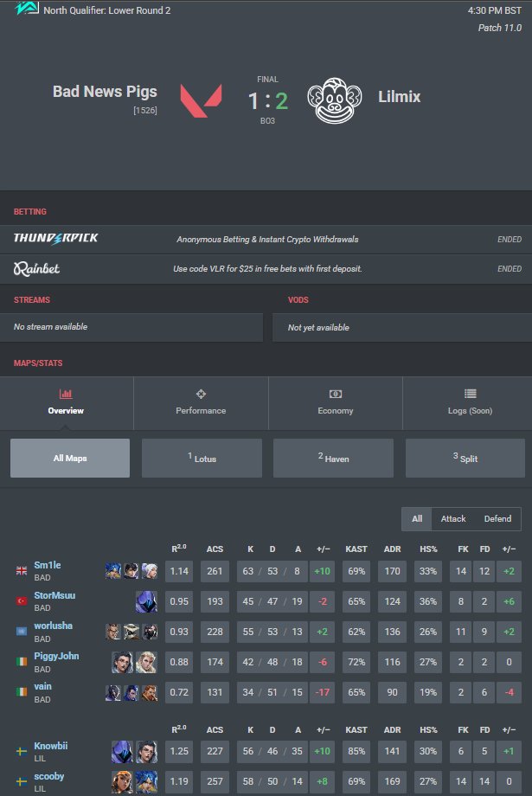532x796 pixels.
Task: Show All sides stats
Action: point(417,519)
